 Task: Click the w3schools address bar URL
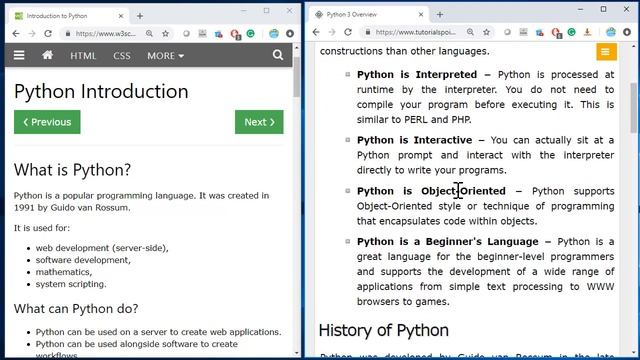(105, 33)
